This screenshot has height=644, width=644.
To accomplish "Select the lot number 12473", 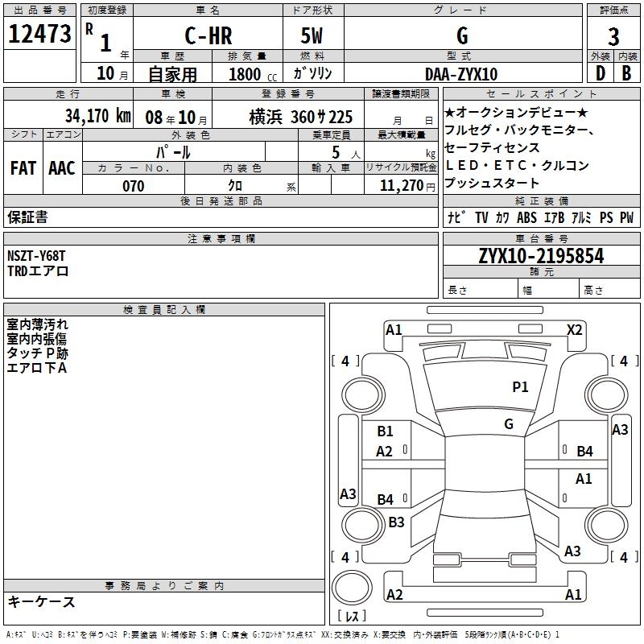I will point(39,34).
